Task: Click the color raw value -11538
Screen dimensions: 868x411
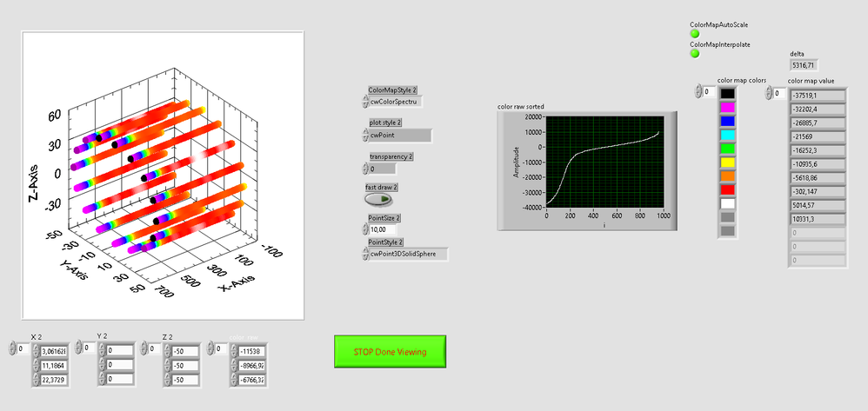Action: [252, 351]
